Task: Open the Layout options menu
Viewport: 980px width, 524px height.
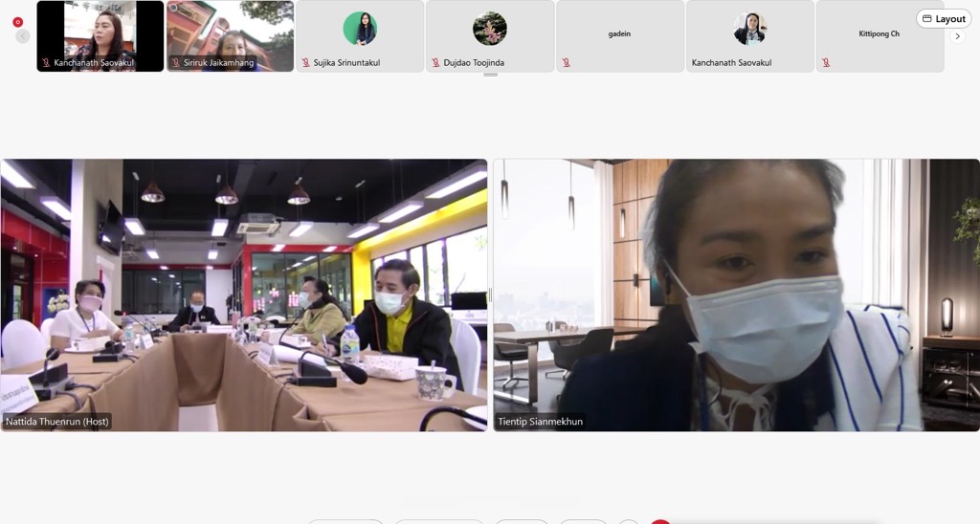Action: pyautogui.click(x=944, y=19)
